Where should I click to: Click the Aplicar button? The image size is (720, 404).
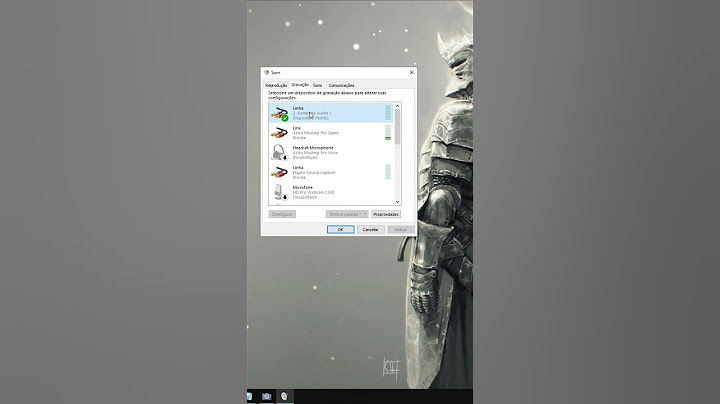(x=400, y=229)
